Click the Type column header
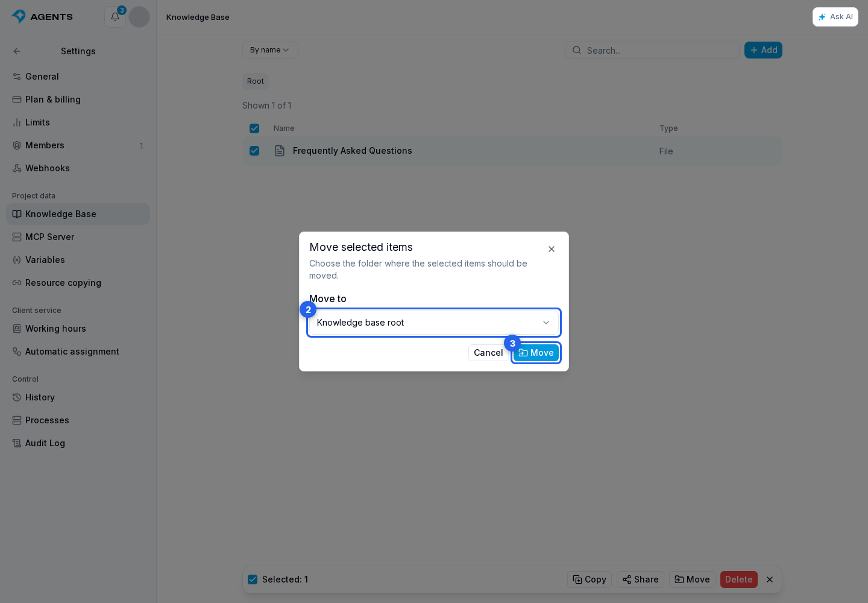 point(668,128)
